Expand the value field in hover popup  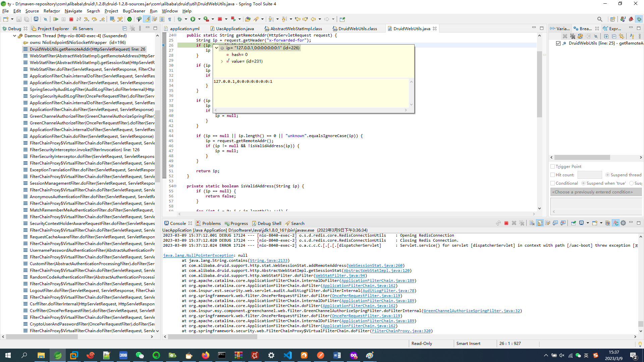222,61
